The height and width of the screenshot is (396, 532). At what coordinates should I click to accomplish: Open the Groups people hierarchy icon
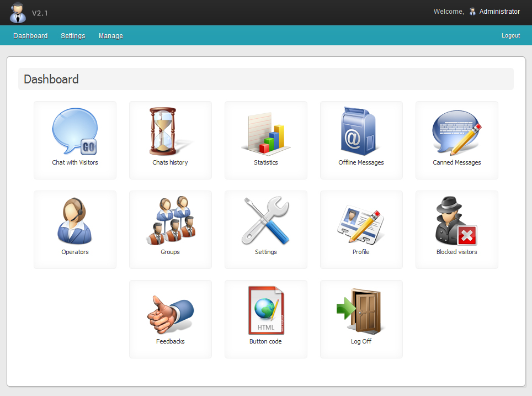point(171,220)
